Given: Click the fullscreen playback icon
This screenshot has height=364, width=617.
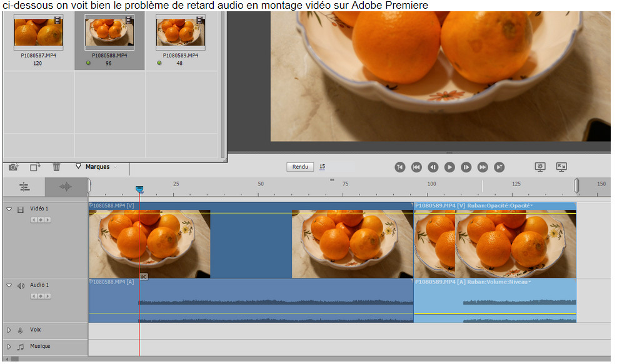Looking at the screenshot, I should pyautogui.click(x=561, y=167).
